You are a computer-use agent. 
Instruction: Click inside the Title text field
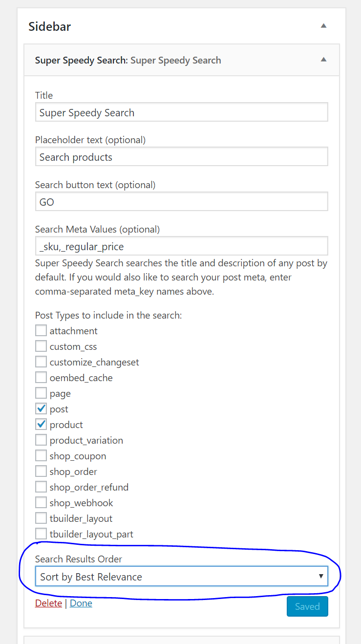coord(181,112)
